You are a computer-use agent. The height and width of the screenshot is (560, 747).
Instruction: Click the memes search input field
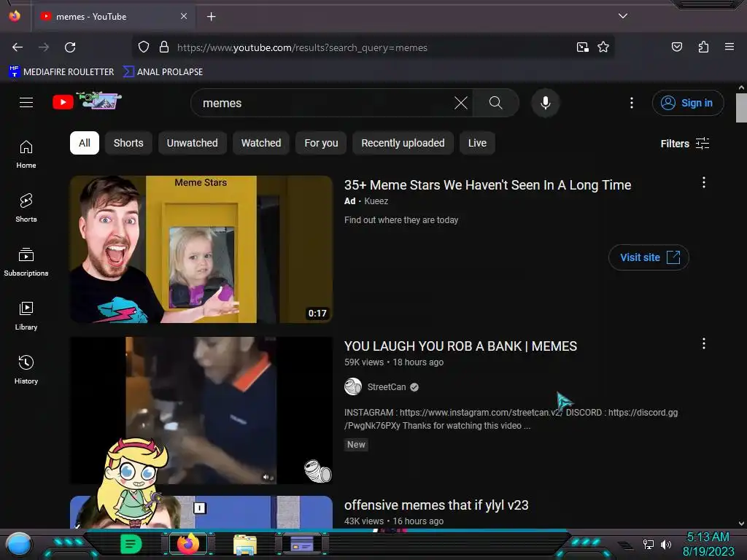tap(324, 103)
